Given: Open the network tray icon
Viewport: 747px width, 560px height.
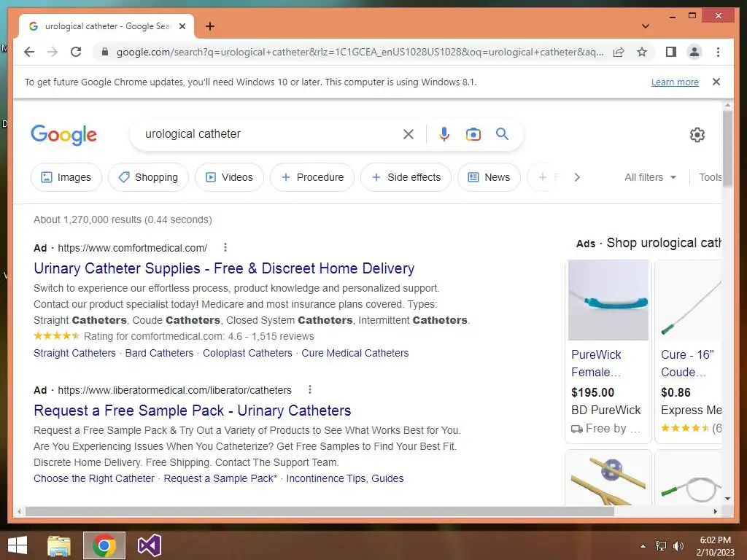Looking at the screenshot, I should tap(661, 546).
